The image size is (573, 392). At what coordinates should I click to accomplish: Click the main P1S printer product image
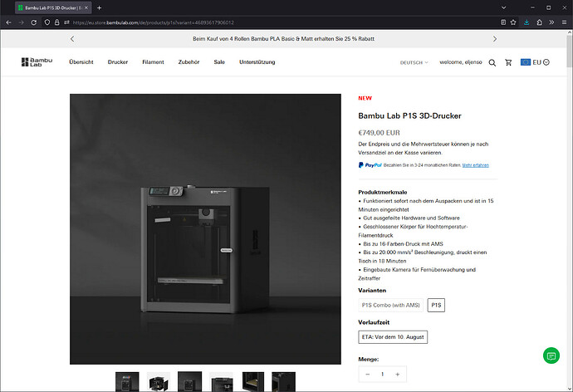pyautogui.click(x=205, y=229)
